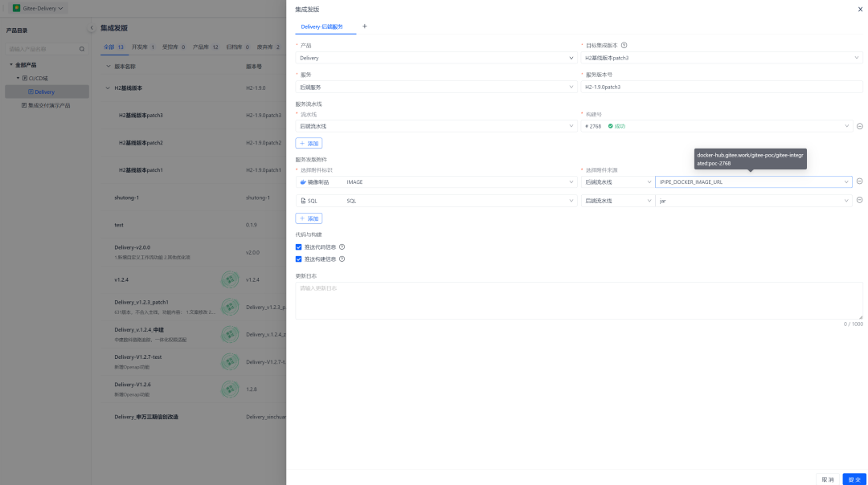Click into the 更新日志 text area
The width and height of the screenshot is (868, 485).
tap(579, 300)
